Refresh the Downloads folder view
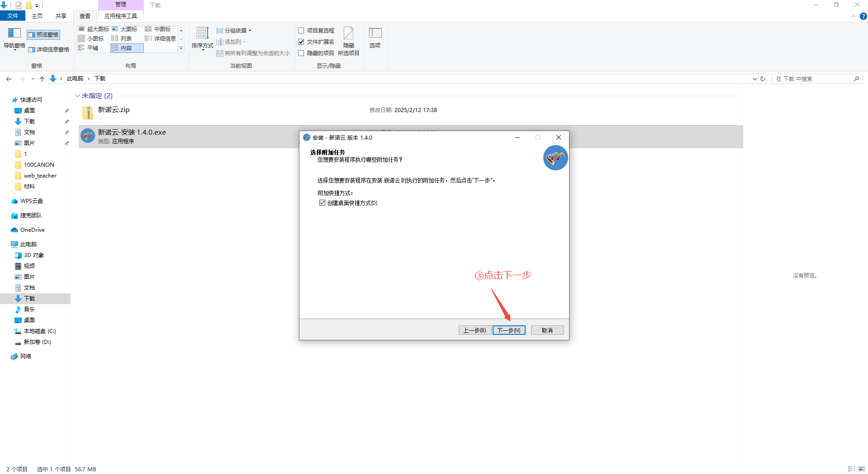 pos(763,79)
